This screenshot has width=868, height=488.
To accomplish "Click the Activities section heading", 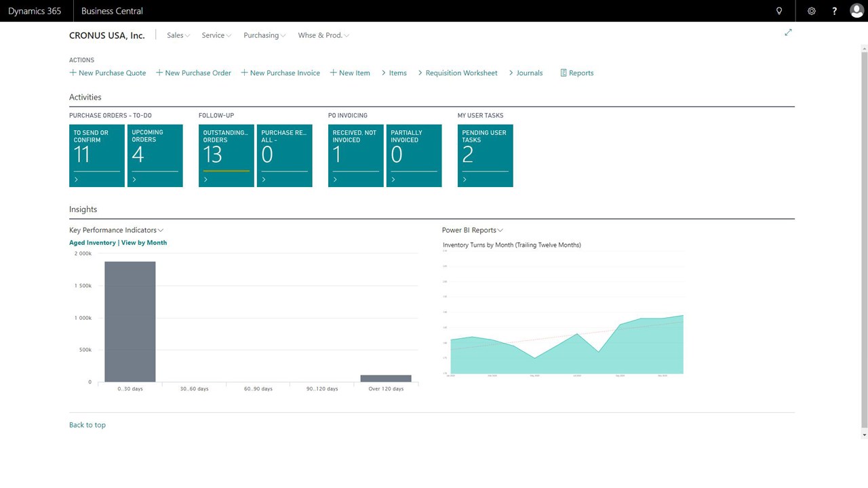I will tap(85, 97).
